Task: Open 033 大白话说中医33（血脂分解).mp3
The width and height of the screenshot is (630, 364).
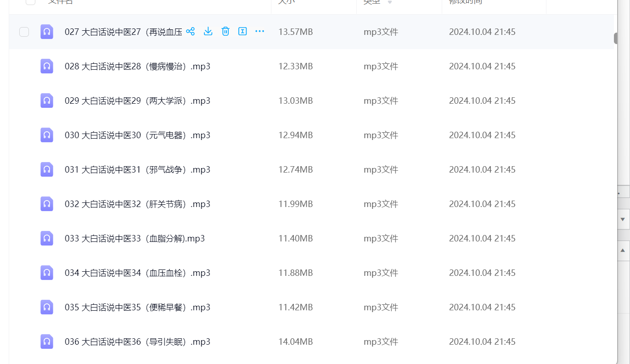Action: pyautogui.click(x=135, y=238)
